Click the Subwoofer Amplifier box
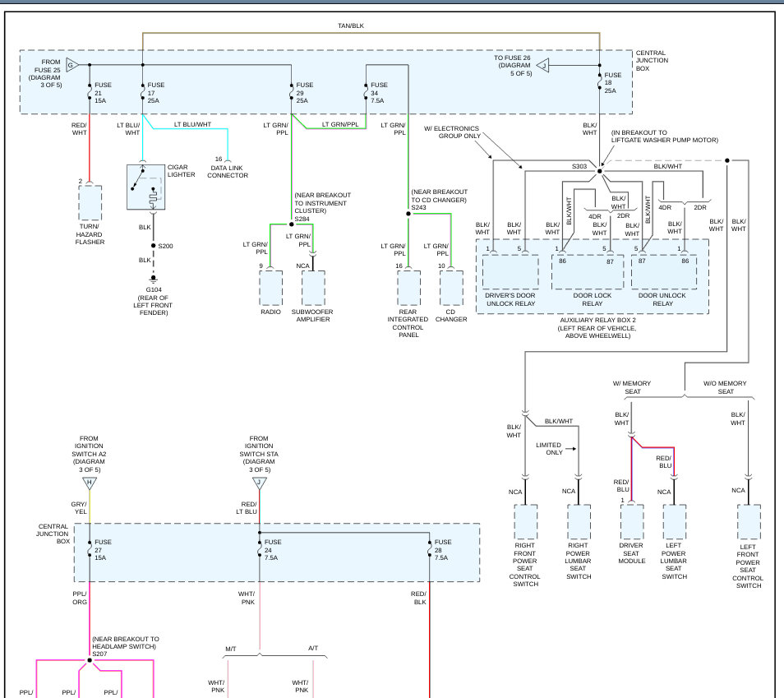Image resolution: width=784 pixels, height=698 pixels. (x=313, y=288)
